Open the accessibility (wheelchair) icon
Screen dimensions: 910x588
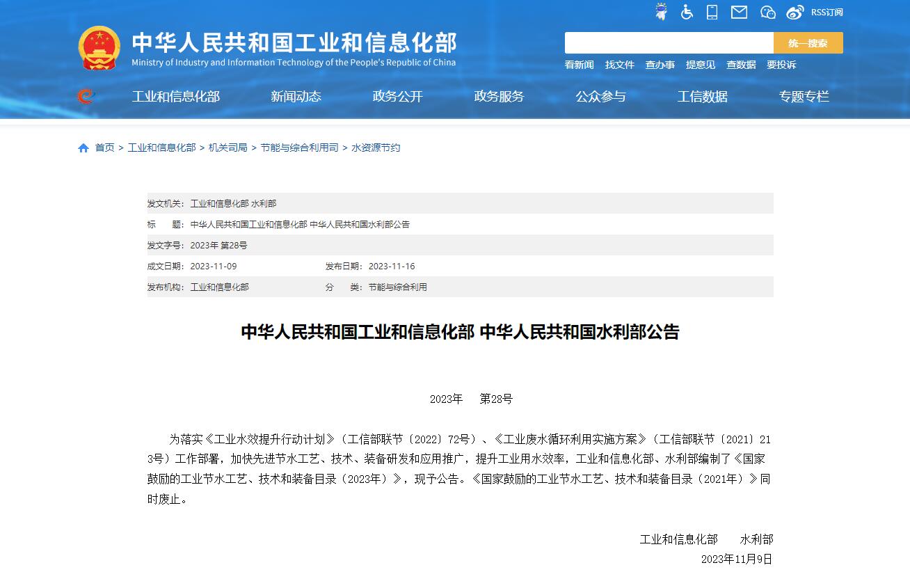[x=687, y=12]
